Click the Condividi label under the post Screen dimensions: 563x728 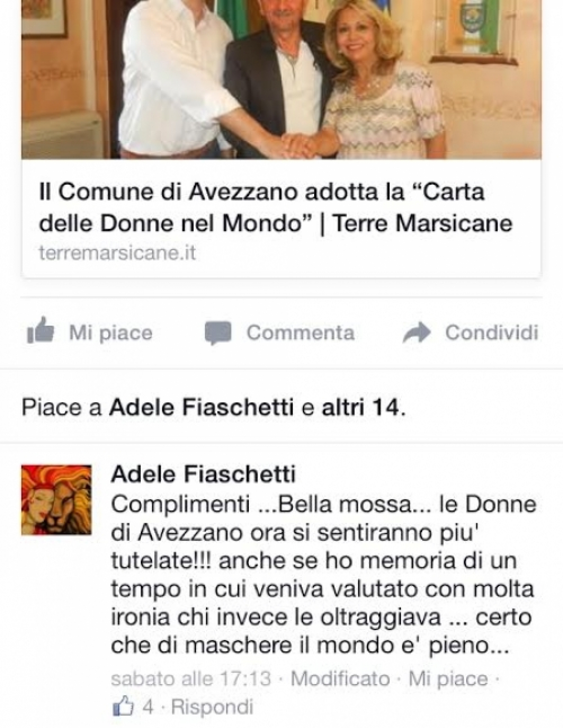pyautogui.click(x=492, y=332)
